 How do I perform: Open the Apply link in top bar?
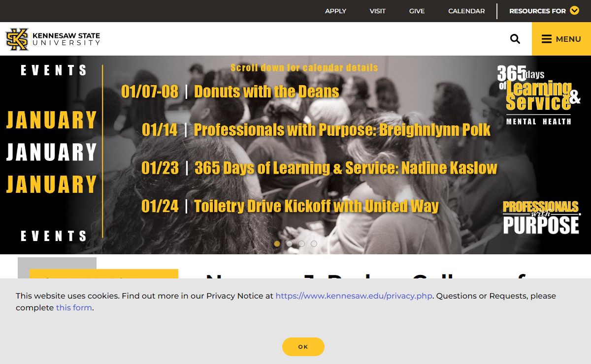pos(335,11)
